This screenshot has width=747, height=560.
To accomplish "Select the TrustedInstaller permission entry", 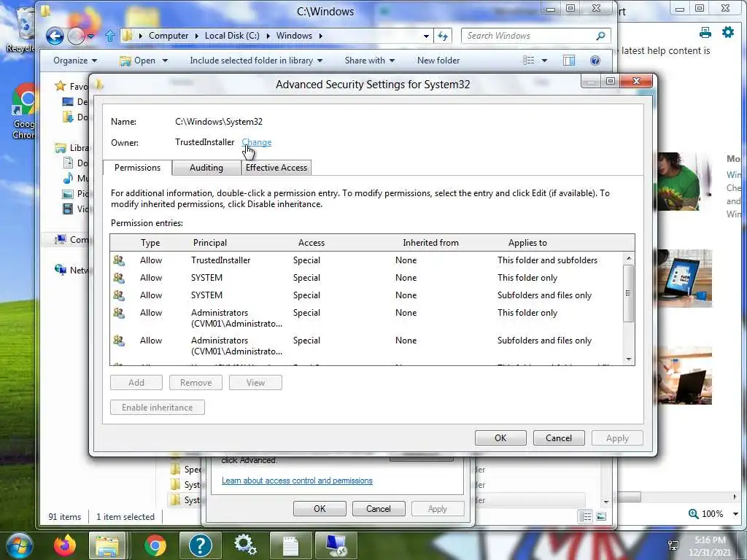I will click(x=367, y=260).
